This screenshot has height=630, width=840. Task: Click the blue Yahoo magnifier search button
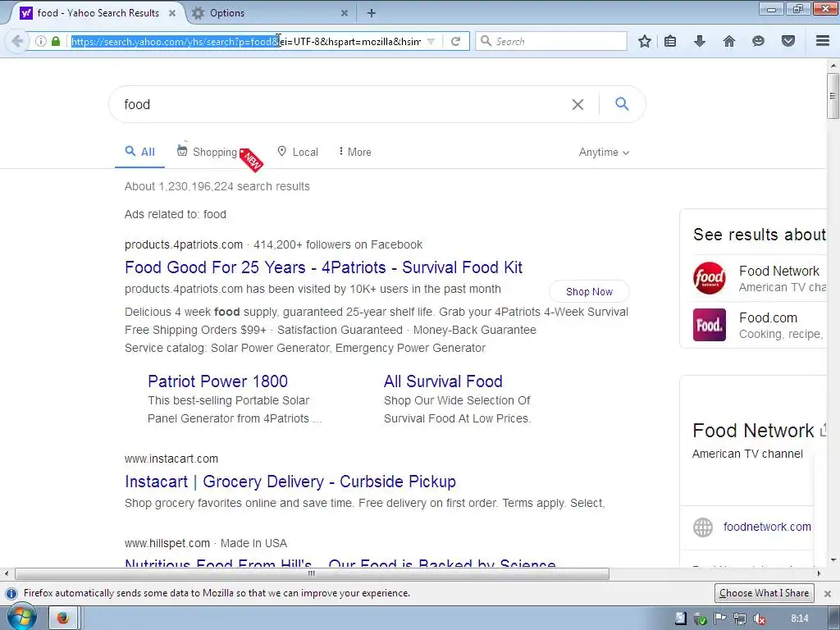(622, 104)
